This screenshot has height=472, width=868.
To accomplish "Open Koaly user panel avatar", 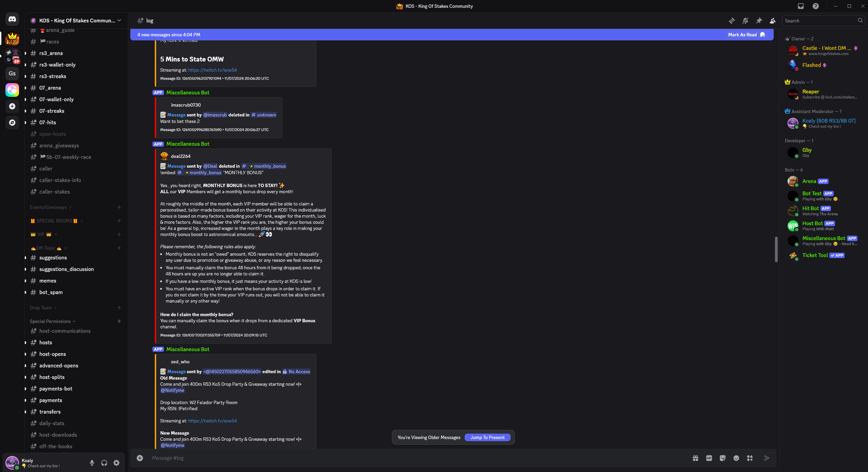I will click(12, 463).
